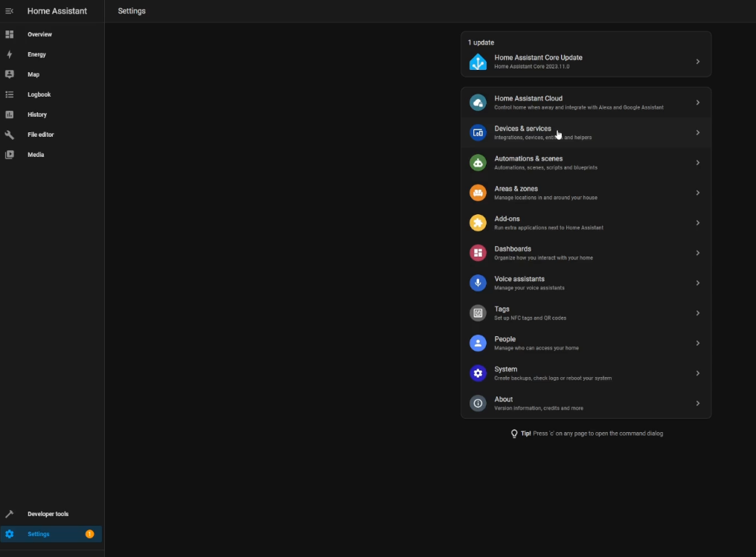Open the Dashboards settings page
The image size is (756, 557).
586,253
